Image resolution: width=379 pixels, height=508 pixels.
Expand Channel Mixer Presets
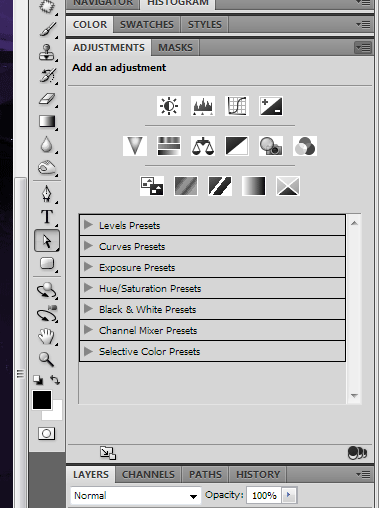[88, 330]
